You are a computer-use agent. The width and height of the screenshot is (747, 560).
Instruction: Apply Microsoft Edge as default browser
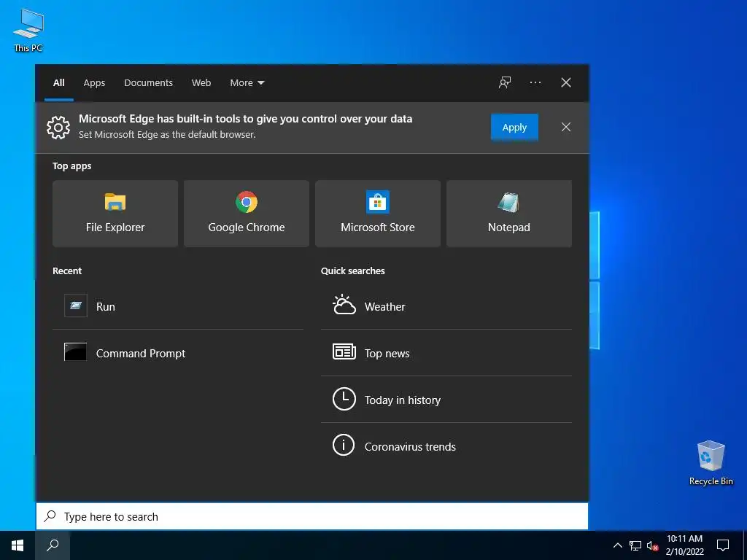pyautogui.click(x=514, y=127)
